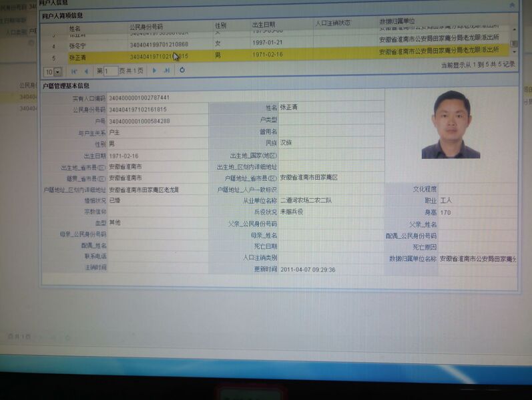Viewport: 532px width, 400px height.
Task: Click the 兵役状况 value 未服兵役
Action: tap(292, 212)
